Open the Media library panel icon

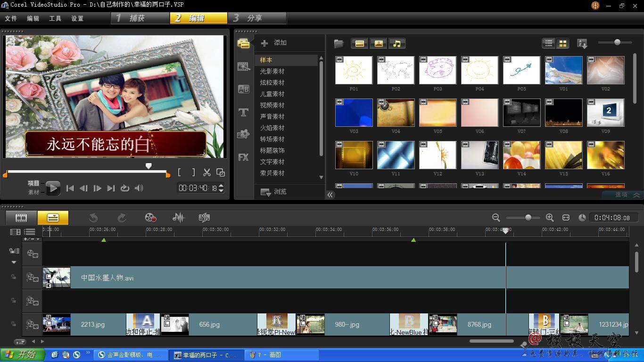tap(243, 43)
